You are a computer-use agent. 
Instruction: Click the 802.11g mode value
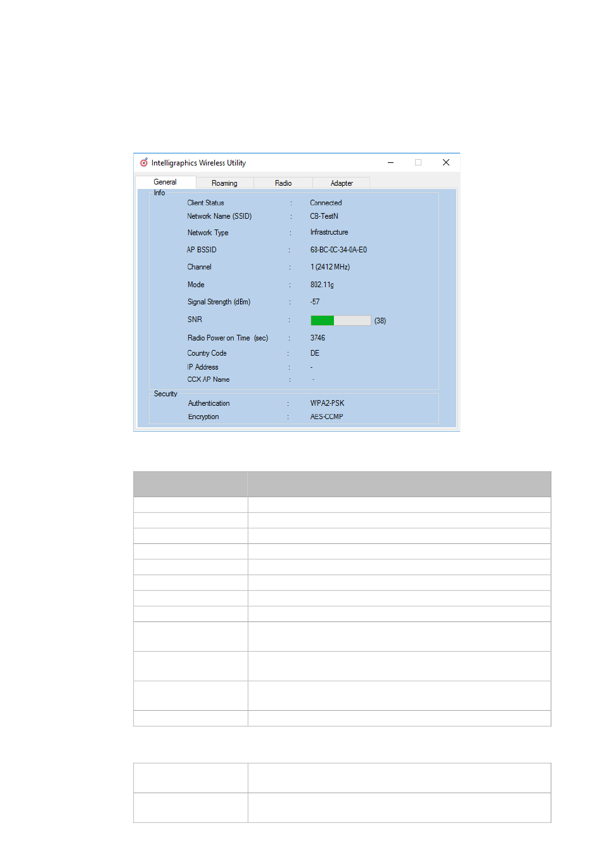(x=322, y=285)
